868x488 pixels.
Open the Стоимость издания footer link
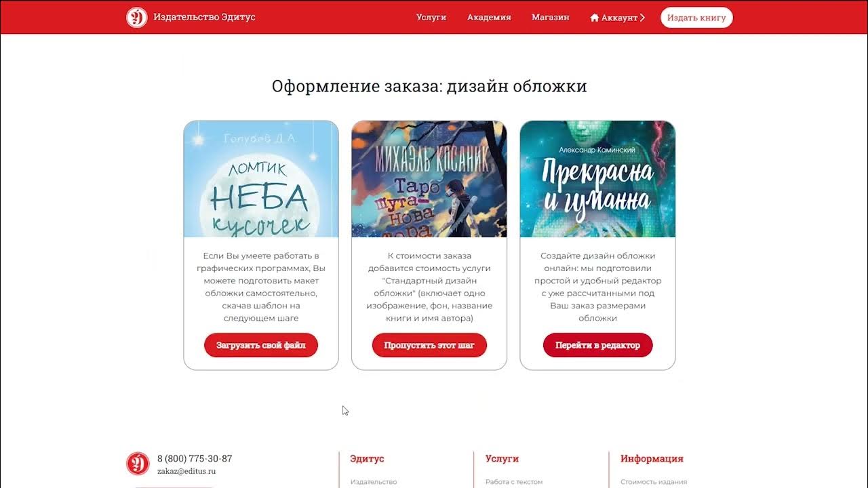(x=654, y=482)
